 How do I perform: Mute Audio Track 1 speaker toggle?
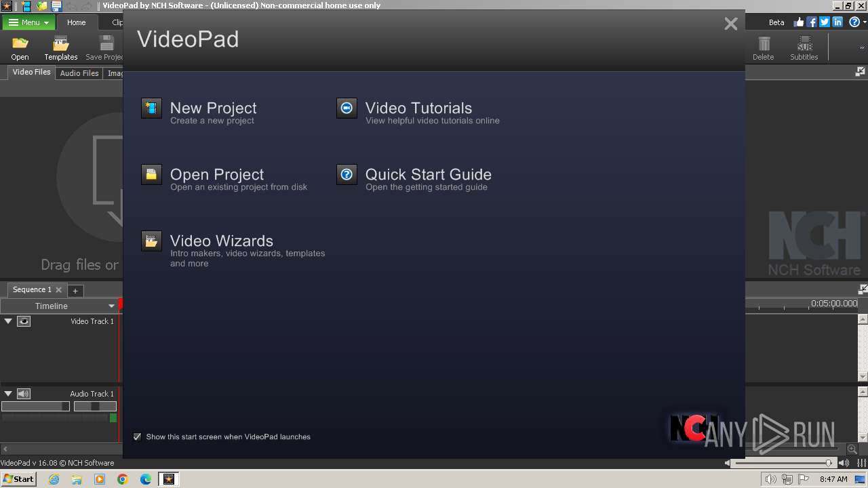pyautogui.click(x=24, y=394)
